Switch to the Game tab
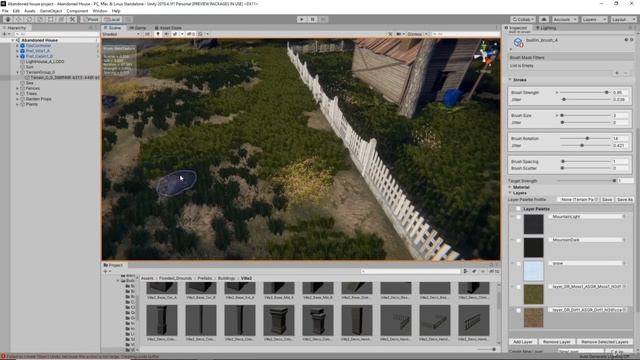Screen dimensions: 640x360 click(x=137, y=28)
